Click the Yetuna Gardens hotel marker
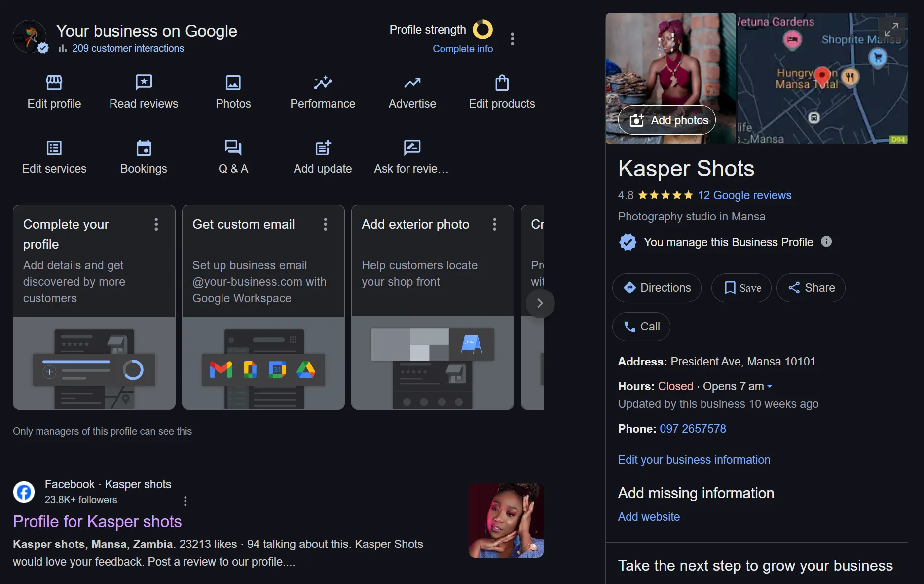The height and width of the screenshot is (584, 924). click(792, 39)
